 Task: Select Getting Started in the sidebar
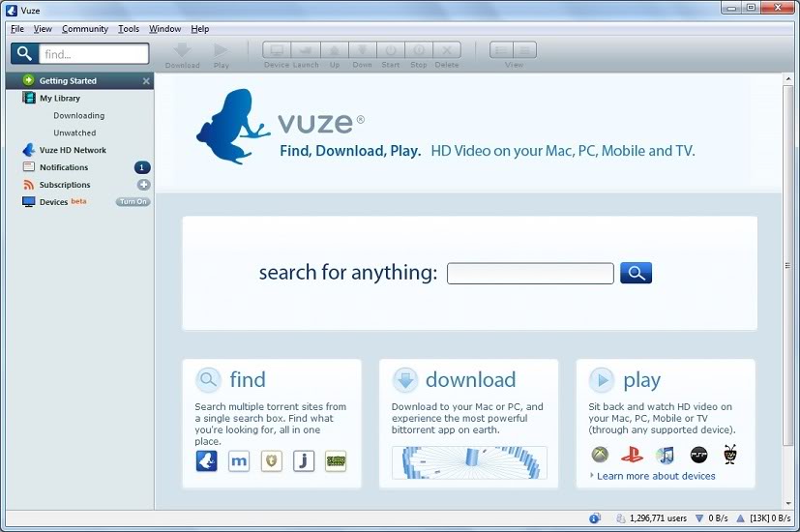(79, 80)
